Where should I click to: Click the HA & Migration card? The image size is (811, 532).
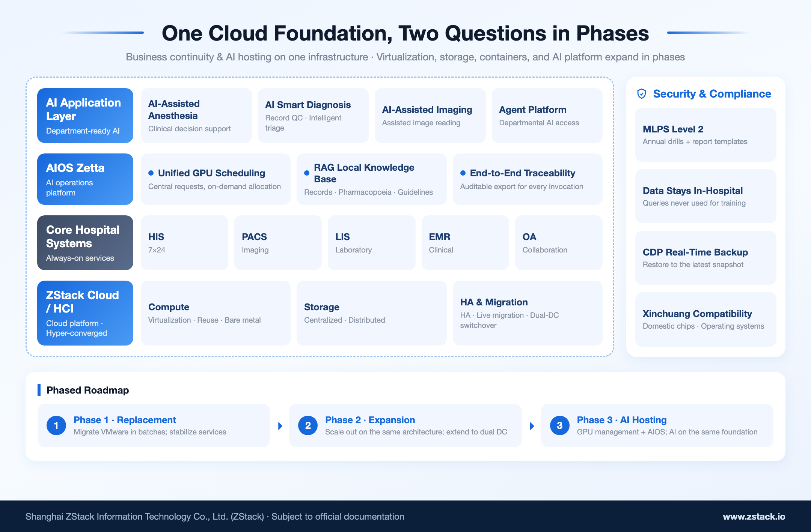click(528, 313)
